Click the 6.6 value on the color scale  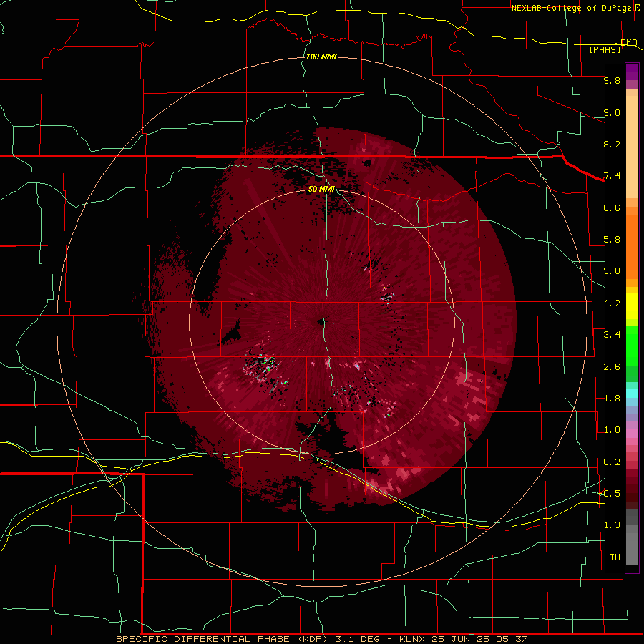[x=612, y=208]
